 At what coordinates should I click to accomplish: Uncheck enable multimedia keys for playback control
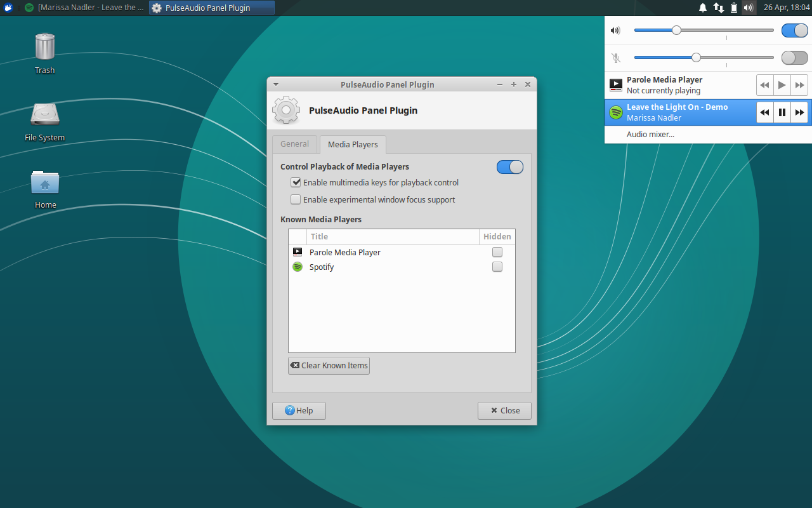[296, 182]
